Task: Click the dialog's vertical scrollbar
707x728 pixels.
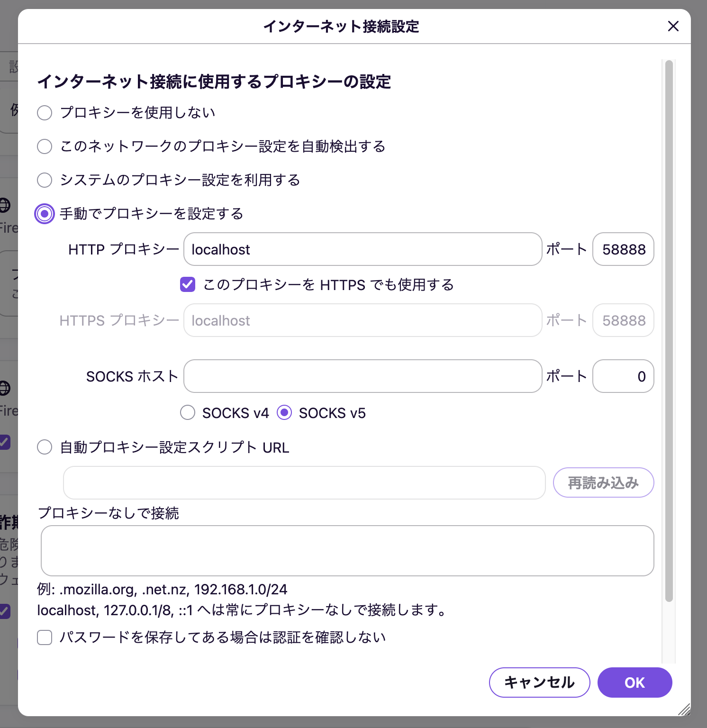Action: (669, 331)
